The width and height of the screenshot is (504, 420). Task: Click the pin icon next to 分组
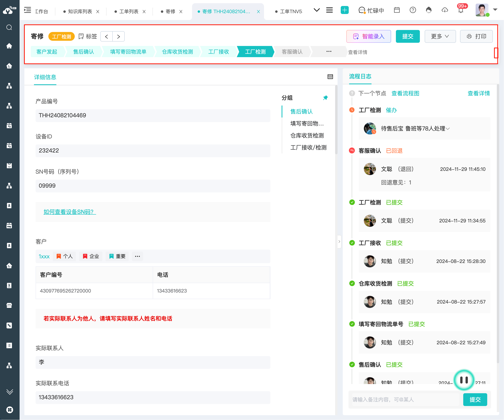point(325,98)
